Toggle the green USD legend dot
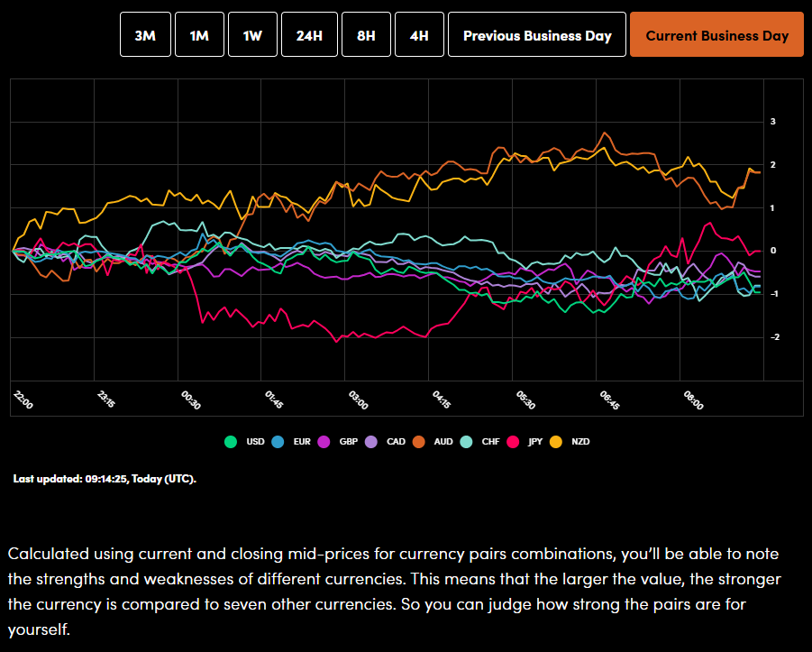812x652 pixels. point(231,442)
